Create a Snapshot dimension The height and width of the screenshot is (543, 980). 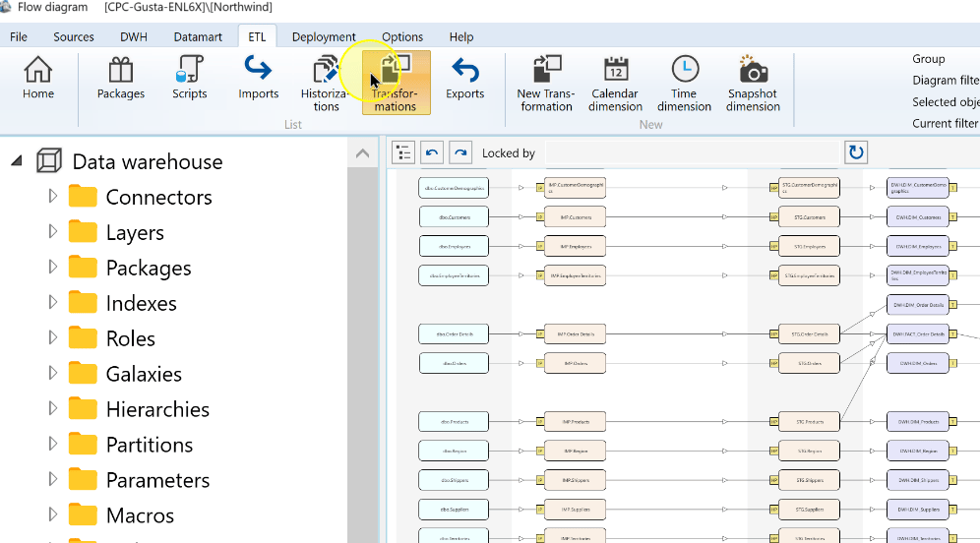[753, 83]
